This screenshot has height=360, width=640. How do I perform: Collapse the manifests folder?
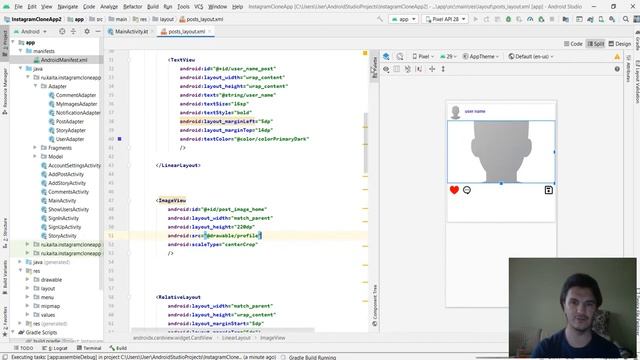pos(20,51)
